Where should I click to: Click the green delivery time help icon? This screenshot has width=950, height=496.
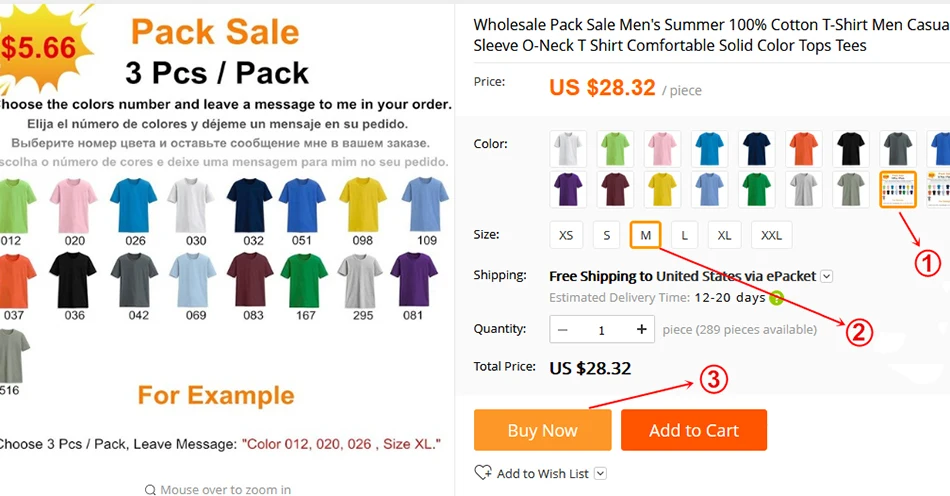(776, 298)
